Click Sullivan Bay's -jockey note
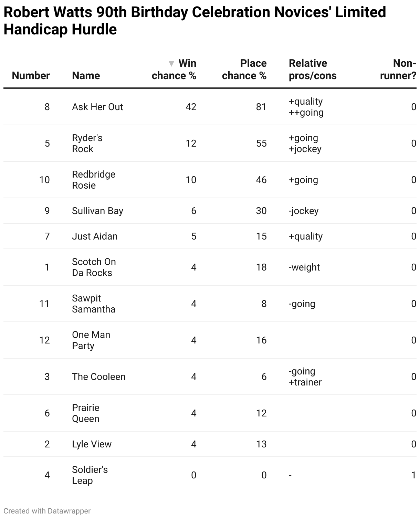The height and width of the screenshot is (519, 420). point(304,211)
